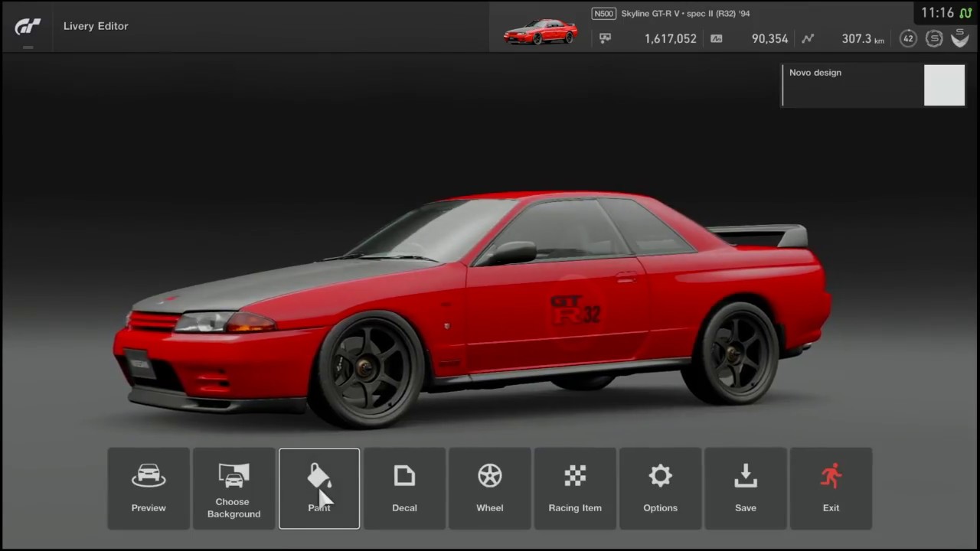
Task: Open Racing Item checkered flag menu
Action: pos(575,488)
